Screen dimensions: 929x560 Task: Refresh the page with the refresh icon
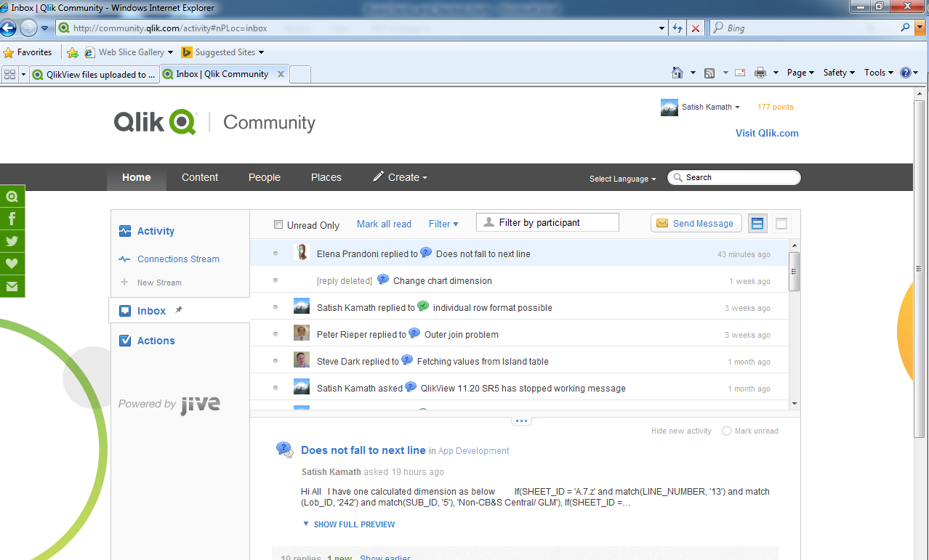pos(677,28)
